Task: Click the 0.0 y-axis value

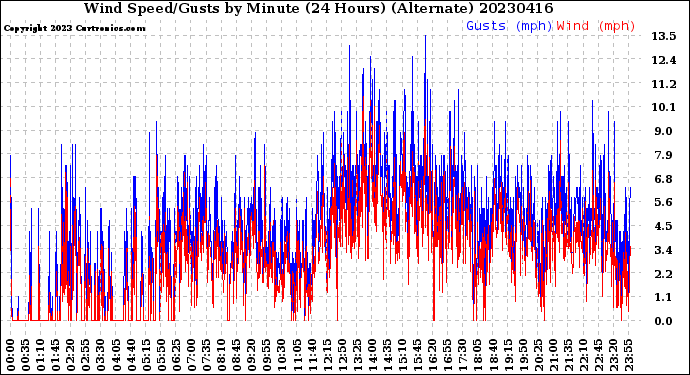Action: click(664, 321)
